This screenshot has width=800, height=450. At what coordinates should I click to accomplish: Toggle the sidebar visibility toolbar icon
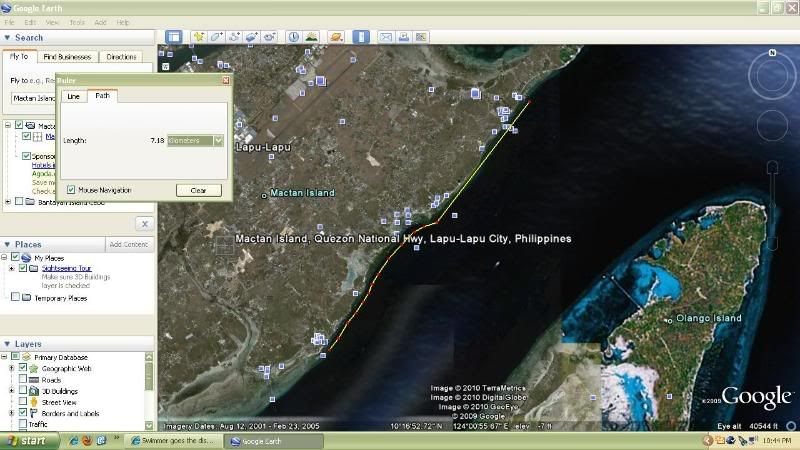pyautogui.click(x=173, y=37)
